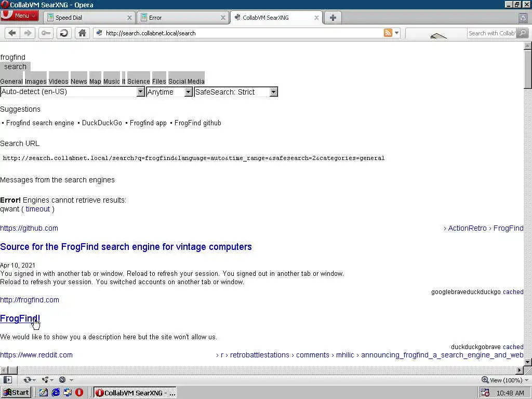Click the Show Desktop quick launch icon
This screenshot has width=532, height=399.
tap(44, 393)
